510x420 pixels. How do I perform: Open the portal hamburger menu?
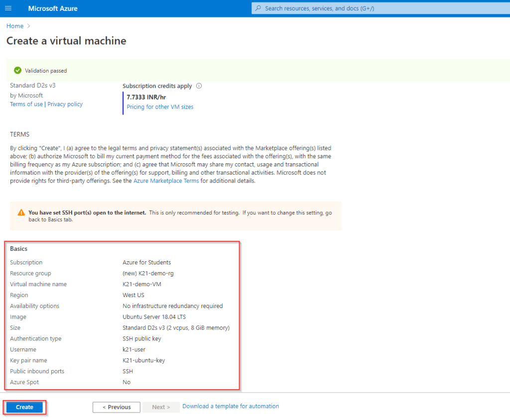point(7,8)
